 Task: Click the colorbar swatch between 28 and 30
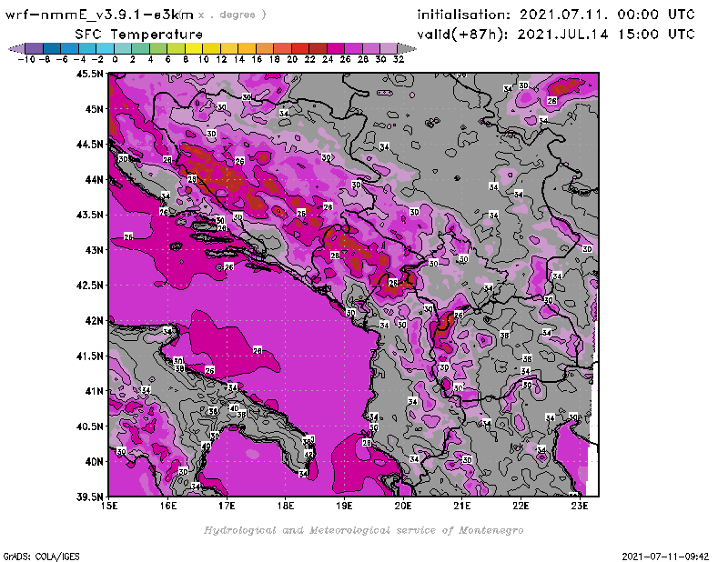(x=371, y=48)
